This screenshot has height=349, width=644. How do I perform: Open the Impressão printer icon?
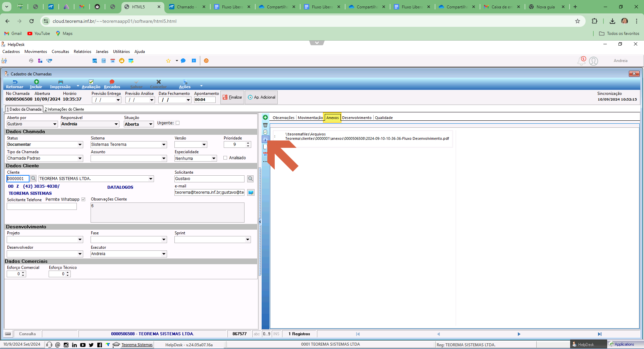pyautogui.click(x=60, y=82)
